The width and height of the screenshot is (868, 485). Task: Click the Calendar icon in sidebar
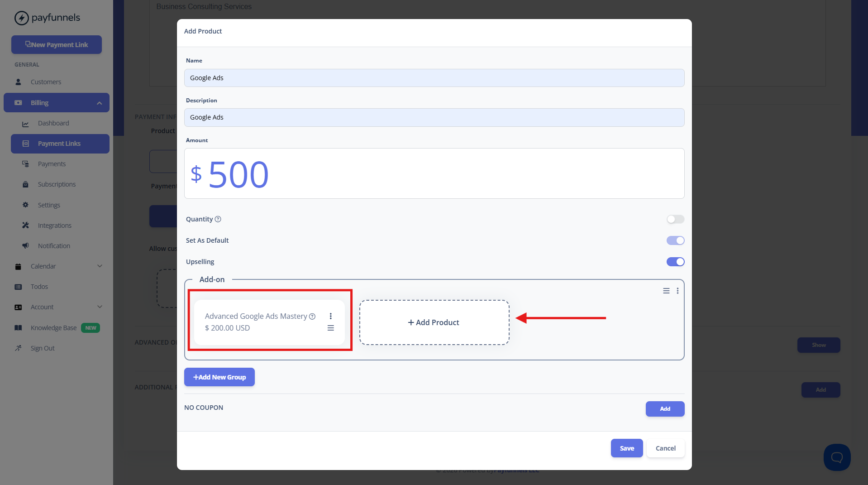18,266
